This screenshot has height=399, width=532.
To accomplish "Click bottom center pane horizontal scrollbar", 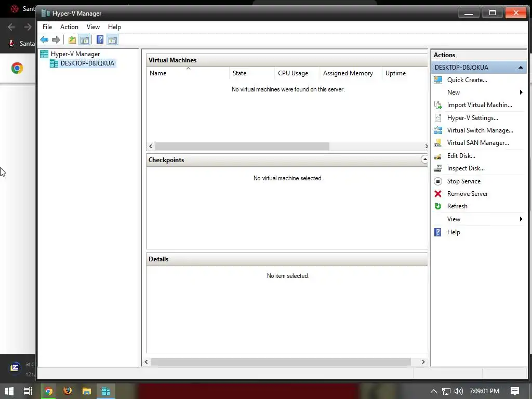I will [281, 362].
